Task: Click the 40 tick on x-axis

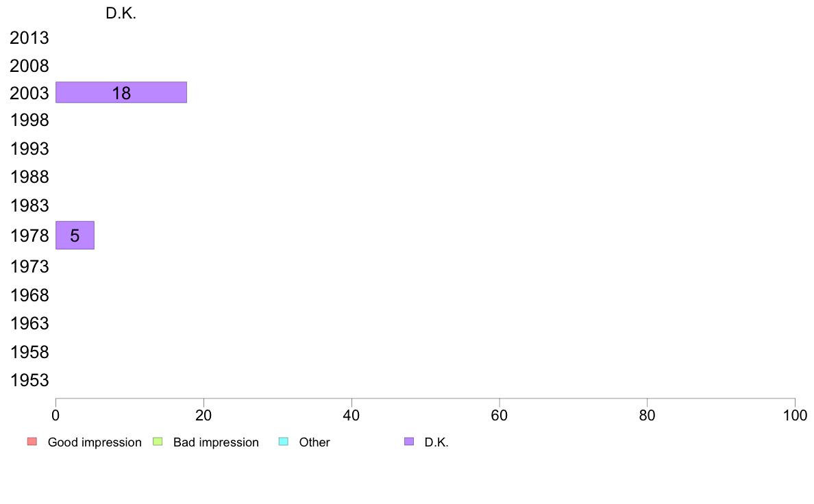Action: click(x=351, y=415)
